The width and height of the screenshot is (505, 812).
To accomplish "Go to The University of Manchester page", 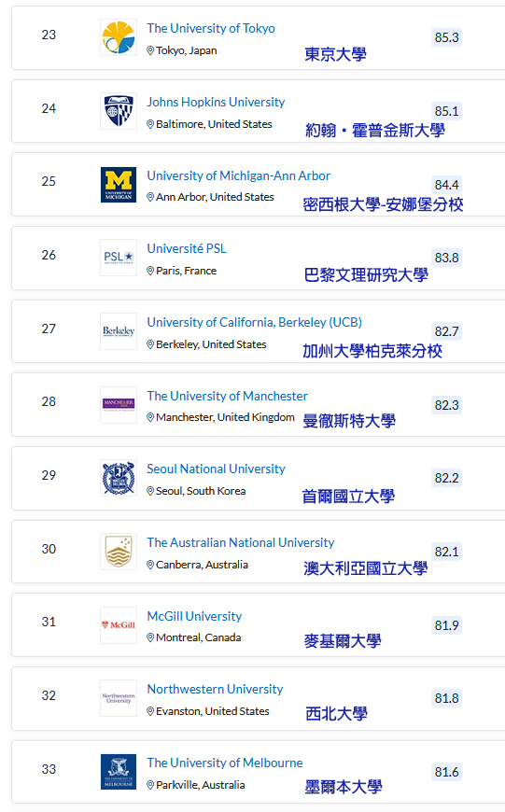I will (227, 396).
